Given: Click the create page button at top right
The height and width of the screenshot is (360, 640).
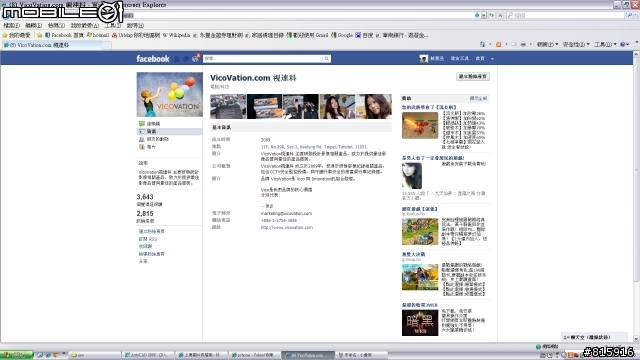Looking at the screenshot, I should [x=473, y=76].
